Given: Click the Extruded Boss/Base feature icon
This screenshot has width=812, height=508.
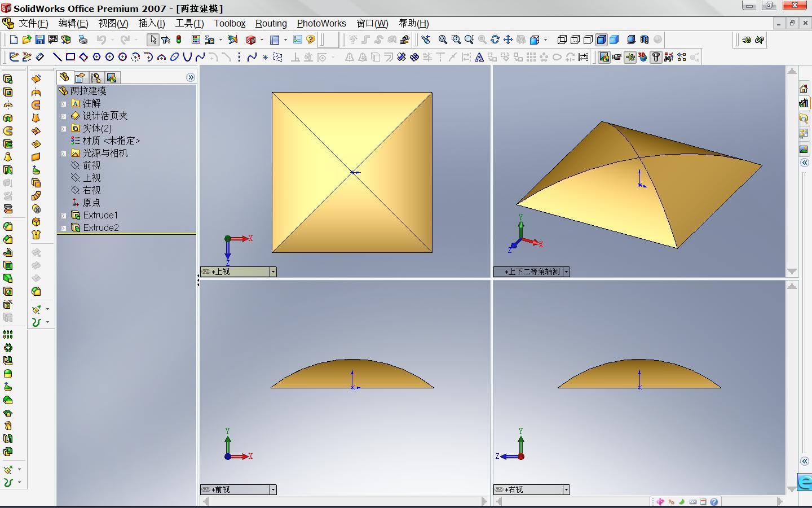Looking at the screenshot, I should [x=8, y=79].
